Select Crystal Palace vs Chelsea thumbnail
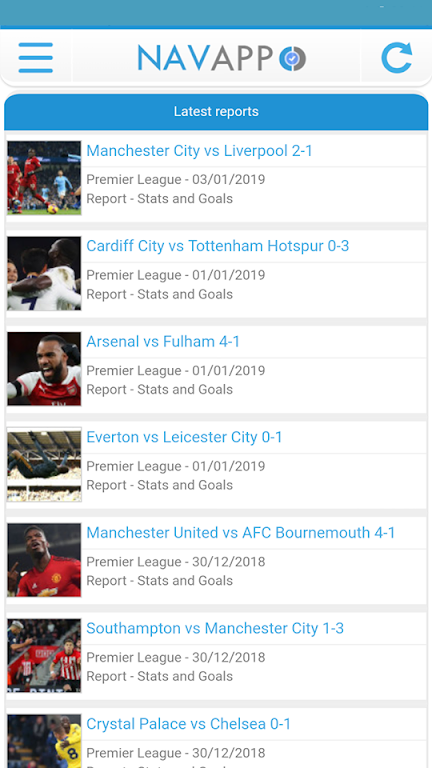 coord(44,741)
